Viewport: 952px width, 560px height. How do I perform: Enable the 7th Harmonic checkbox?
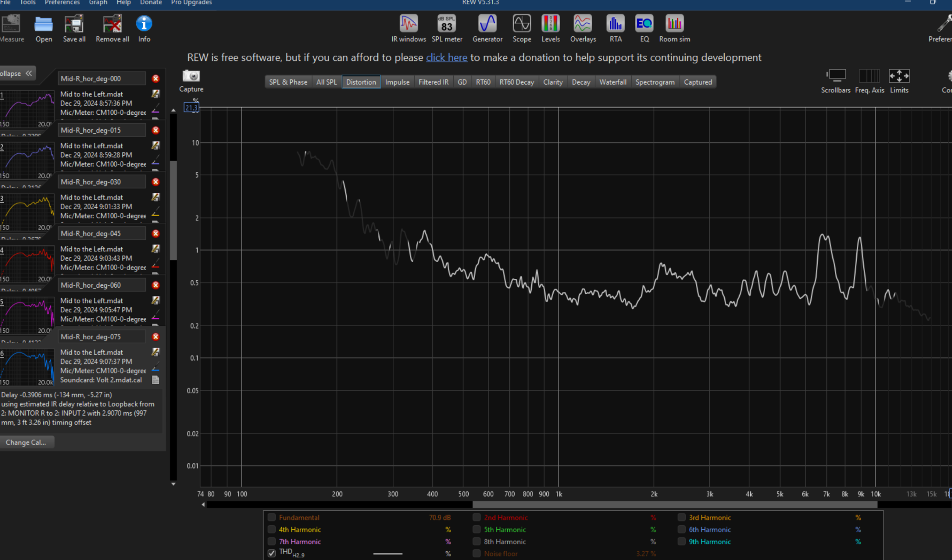pos(272,541)
